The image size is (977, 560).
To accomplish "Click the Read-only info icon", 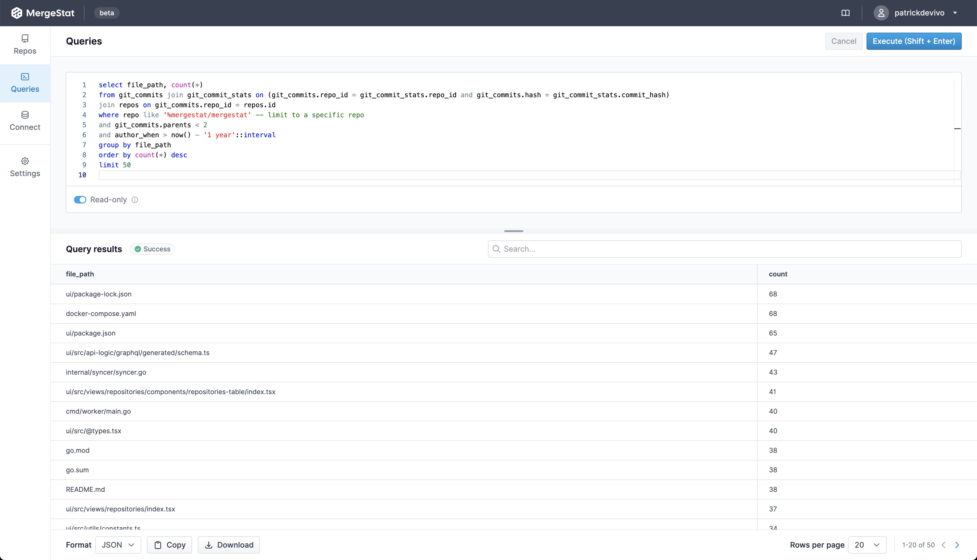I will (x=135, y=200).
